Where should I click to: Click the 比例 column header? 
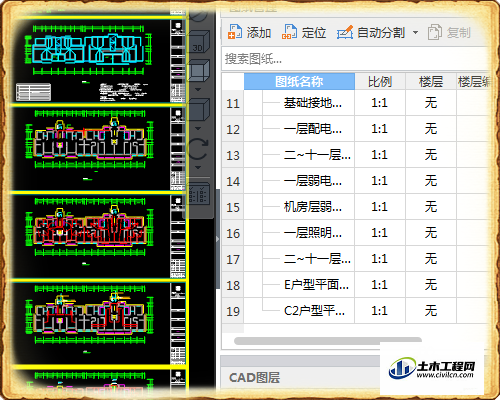(380, 82)
